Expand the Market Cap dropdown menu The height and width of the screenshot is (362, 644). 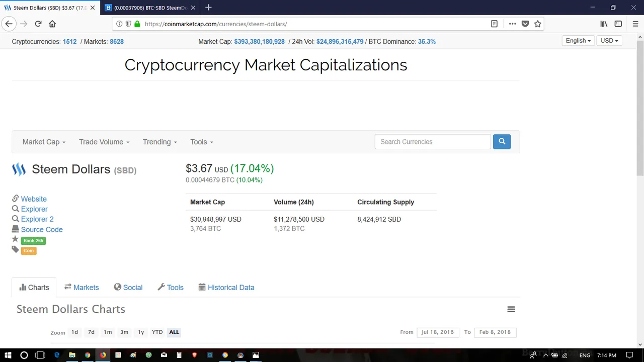[44, 142]
